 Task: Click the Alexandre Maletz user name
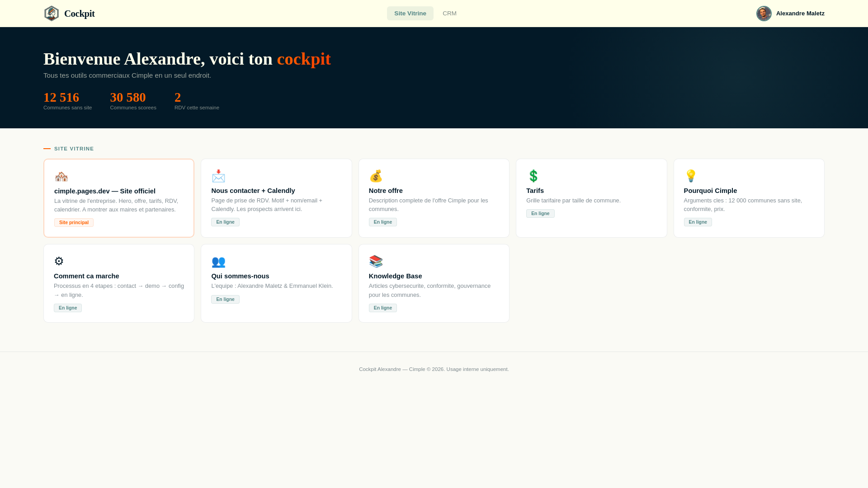point(800,14)
